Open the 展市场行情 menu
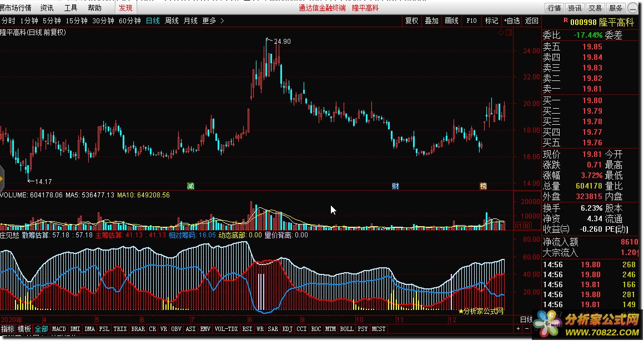 pyautogui.click(x=16, y=8)
